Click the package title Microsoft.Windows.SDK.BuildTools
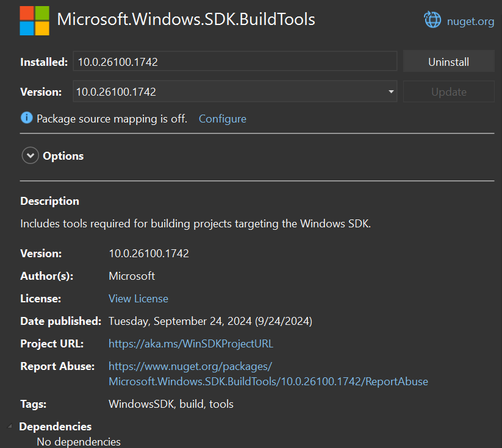This screenshot has width=502, height=448. [x=186, y=20]
